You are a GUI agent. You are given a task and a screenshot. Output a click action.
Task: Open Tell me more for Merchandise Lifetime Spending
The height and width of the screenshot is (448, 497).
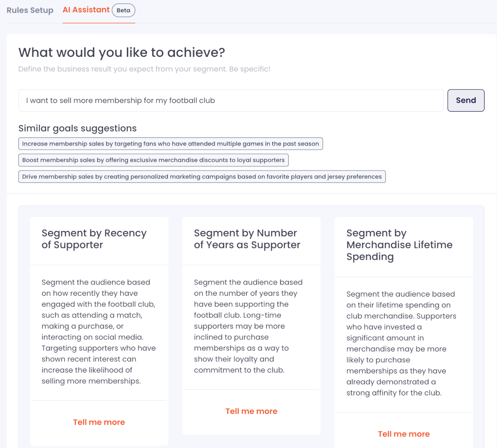[404, 434]
